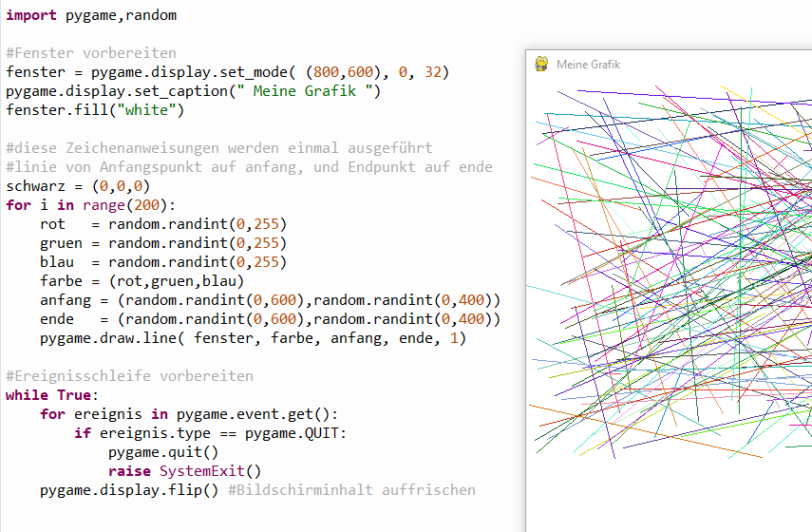The width and height of the screenshot is (812, 532).
Task: Click the comment '#diese Zeichenanweisungen werden einmal ausgeführt'
Action: 219,148
